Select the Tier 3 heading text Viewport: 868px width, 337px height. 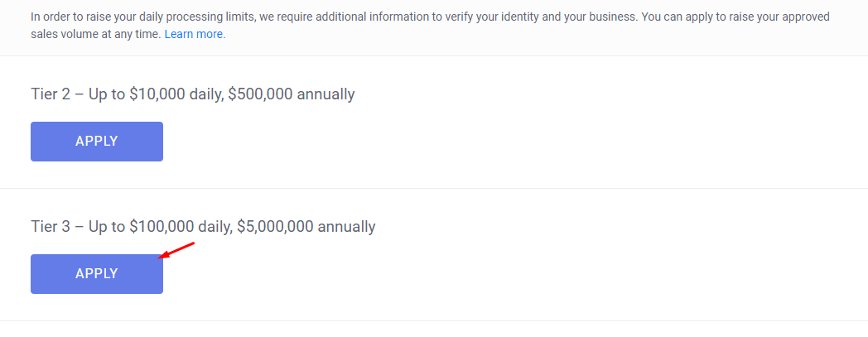(203, 226)
